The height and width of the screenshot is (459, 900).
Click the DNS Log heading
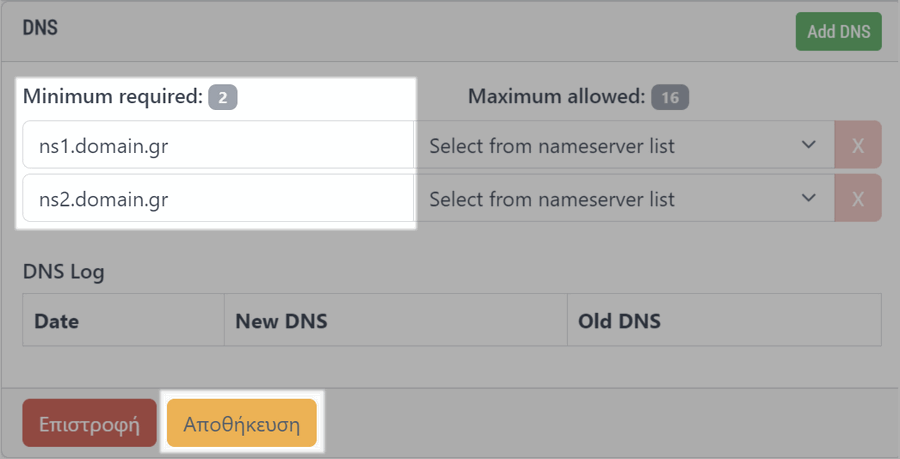click(63, 271)
